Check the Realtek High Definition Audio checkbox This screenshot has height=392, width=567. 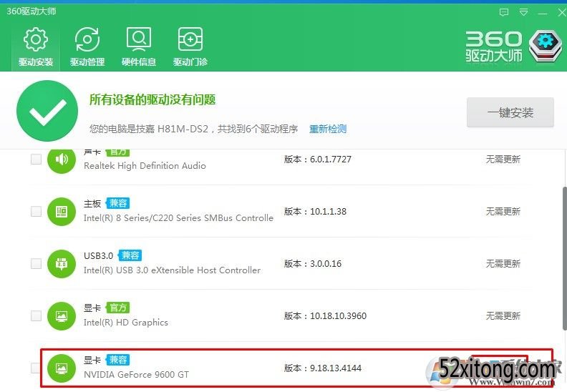tap(37, 159)
